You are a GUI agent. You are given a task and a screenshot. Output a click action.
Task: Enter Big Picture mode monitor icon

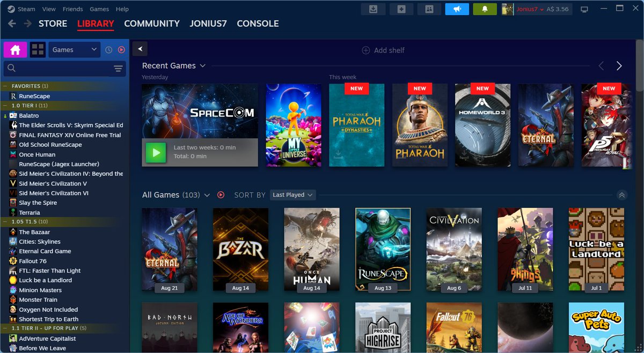point(584,9)
